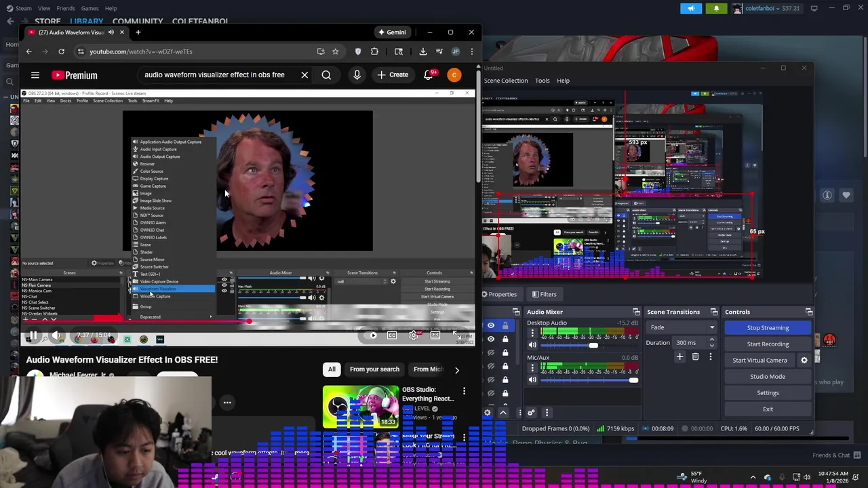Open YouTube player settings gear
Image resolution: width=868 pixels, height=488 pixels.
(413, 335)
